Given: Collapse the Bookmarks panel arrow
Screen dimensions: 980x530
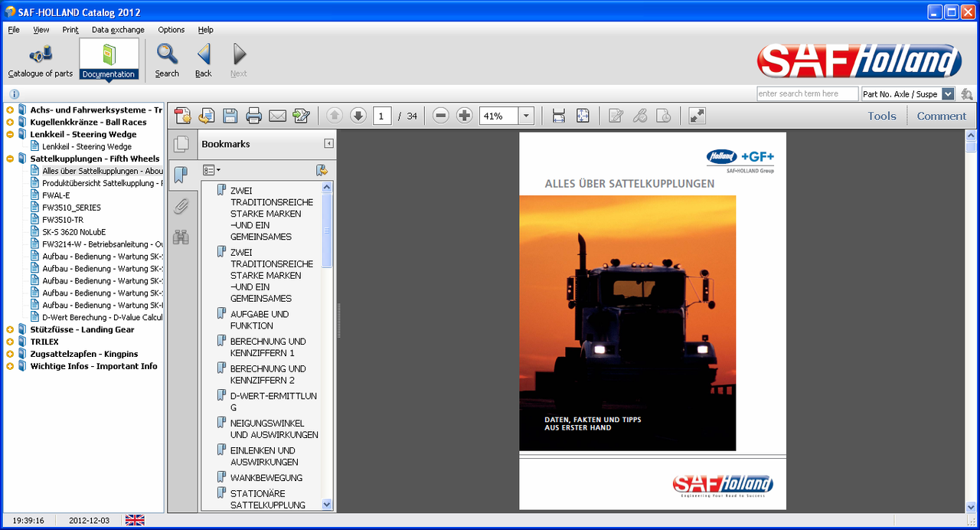Looking at the screenshot, I should tap(328, 144).
